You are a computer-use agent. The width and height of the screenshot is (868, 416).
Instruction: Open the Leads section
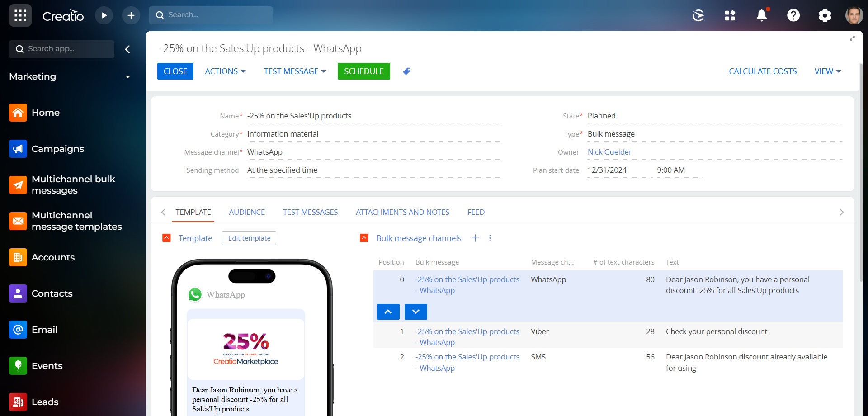(x=45, y=402)
